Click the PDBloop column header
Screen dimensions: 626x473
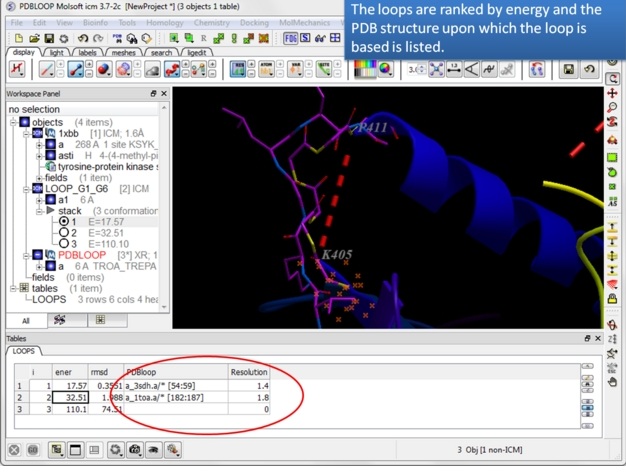click(140, 370)
